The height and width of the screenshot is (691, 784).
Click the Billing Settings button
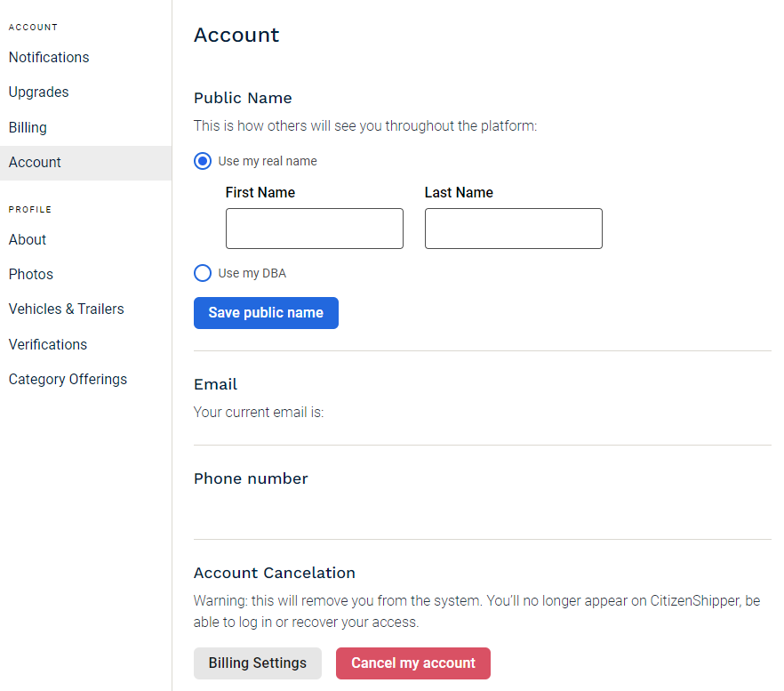tap(258, 663)
